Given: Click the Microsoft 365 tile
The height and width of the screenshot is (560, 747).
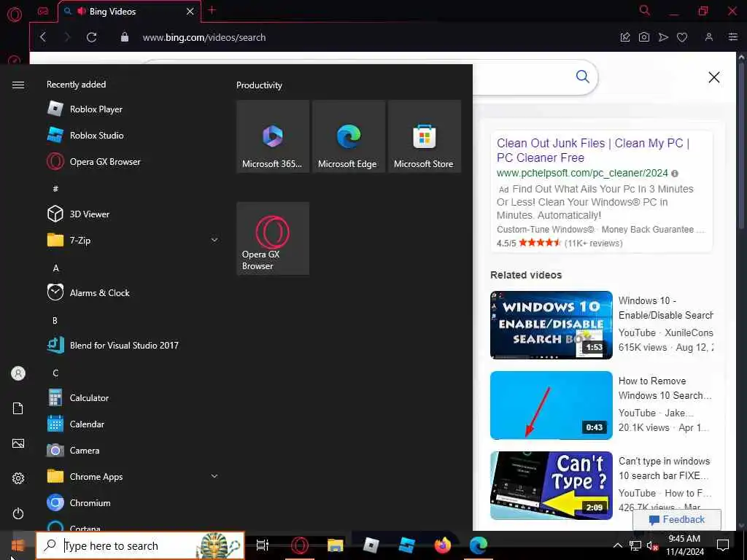Looking at the screenshot, I should [x=273, y=136].
